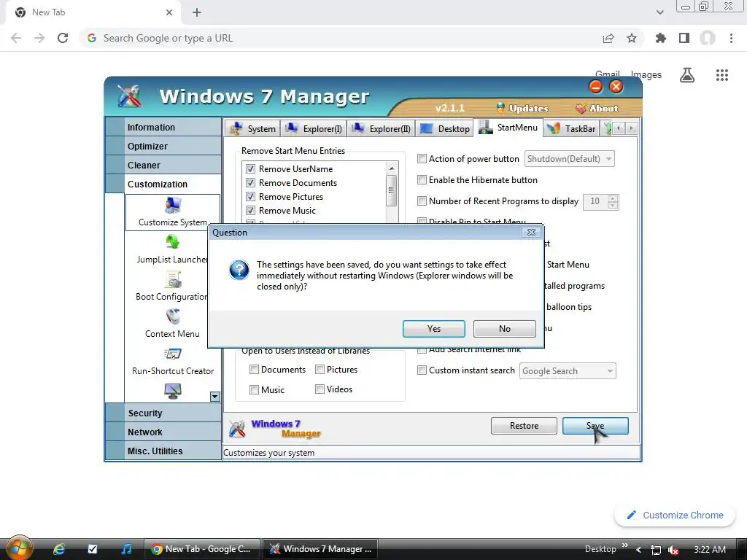Screen dimensions: 747x560
Task: Uncheck Remove UserName checkbox
Action: pyautogui.click(x=251, y=169)
